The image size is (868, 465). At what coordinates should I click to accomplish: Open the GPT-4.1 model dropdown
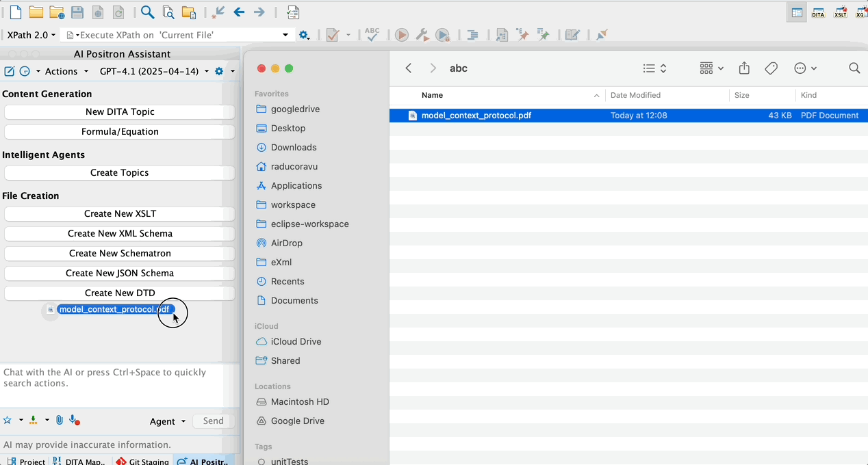pos(153,71)
